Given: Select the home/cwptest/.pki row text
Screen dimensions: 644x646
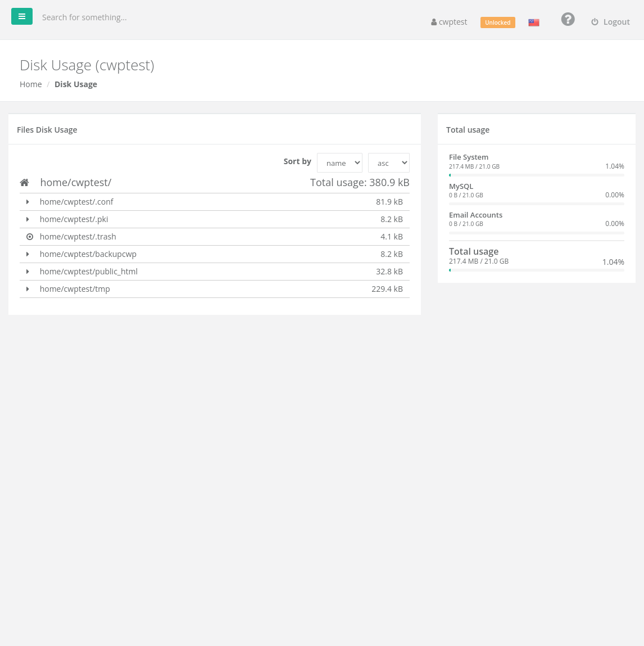Looking at the screenshot, I should [x=74, y=219].
